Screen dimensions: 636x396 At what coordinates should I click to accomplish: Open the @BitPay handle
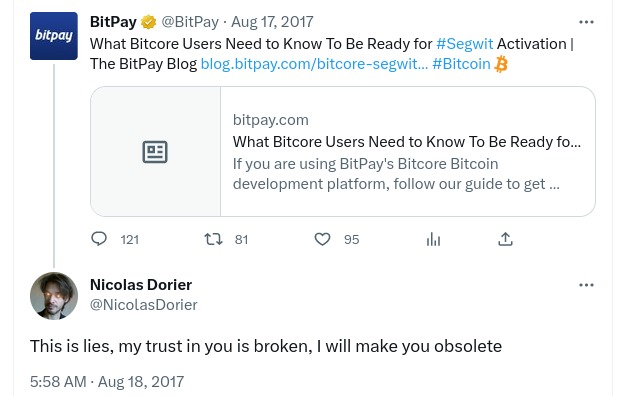click(x=190, y=22)
